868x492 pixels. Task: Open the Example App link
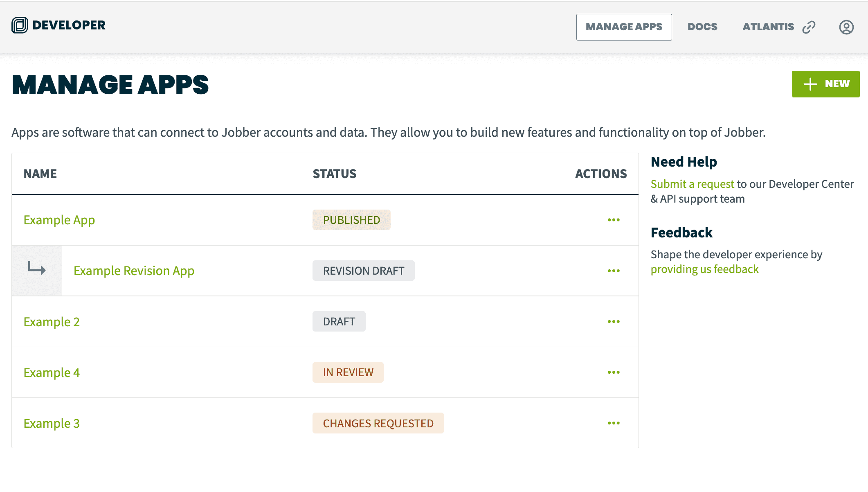59,220
